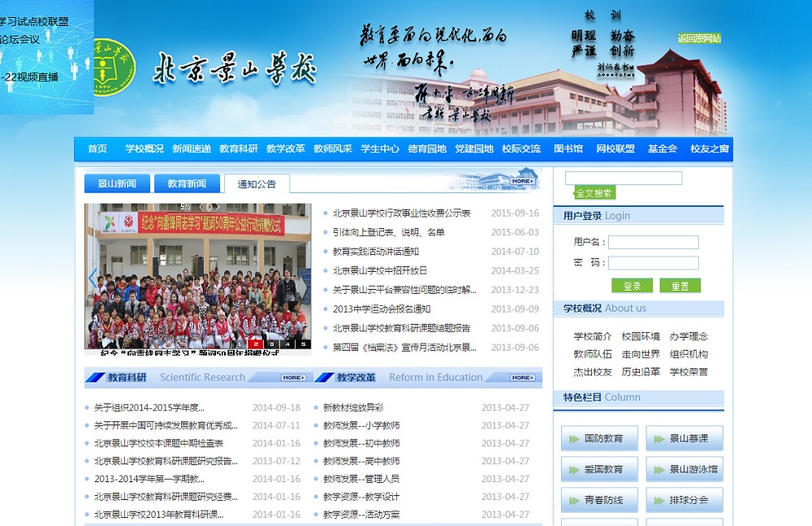This screenshot has height=526, width=812.
Task: Open notice 北京景山学校行政事业性收费公示表
Action: (401, 213)
